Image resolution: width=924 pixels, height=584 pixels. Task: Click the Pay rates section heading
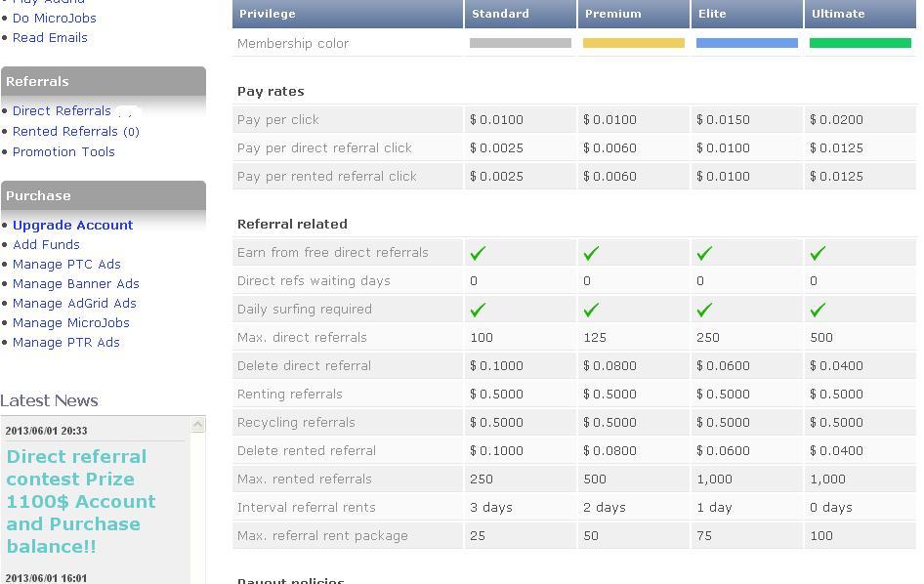click(271, 92)
